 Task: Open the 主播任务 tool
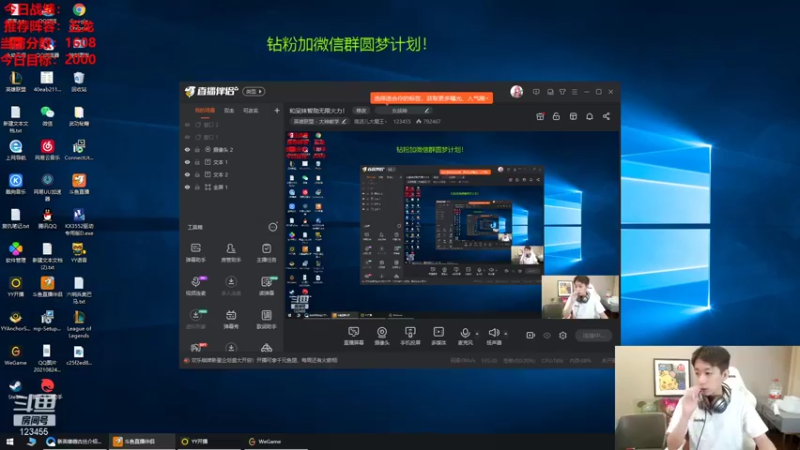click(x=266, y=253)
